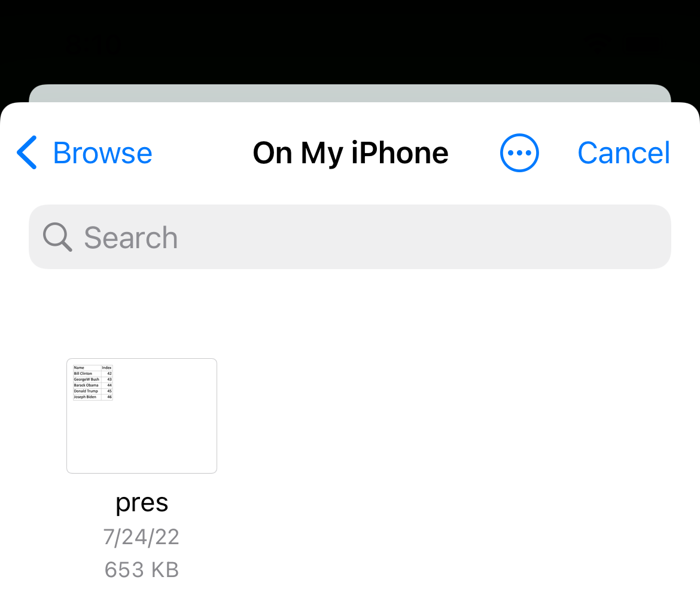Tap the Browse link

tap(102, 152)
